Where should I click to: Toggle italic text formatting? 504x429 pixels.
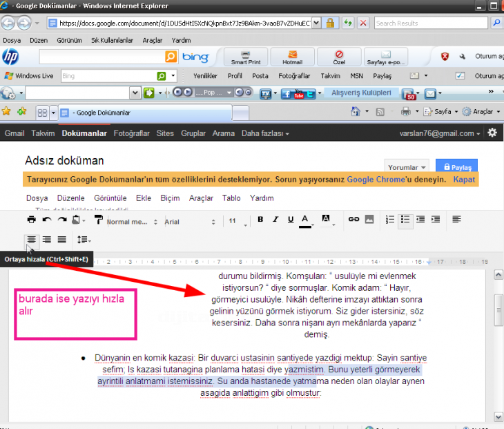[x=275, y=220]
